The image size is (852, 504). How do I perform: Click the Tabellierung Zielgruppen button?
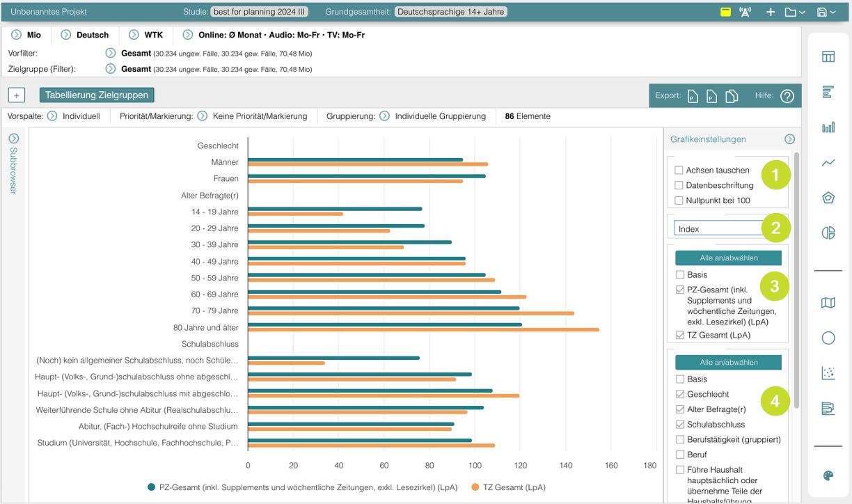pos(97,95)
